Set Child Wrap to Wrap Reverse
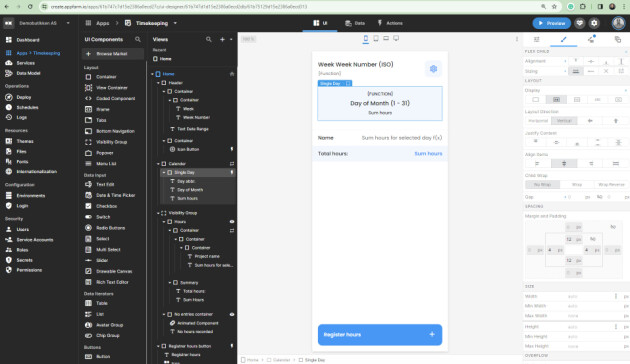 click(x=611, y=184)
